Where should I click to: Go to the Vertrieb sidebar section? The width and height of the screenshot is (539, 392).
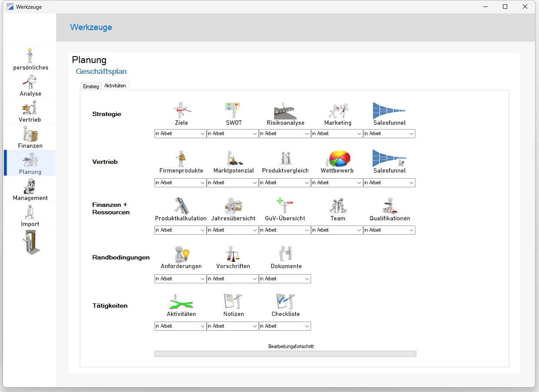(x=30, y=111)
